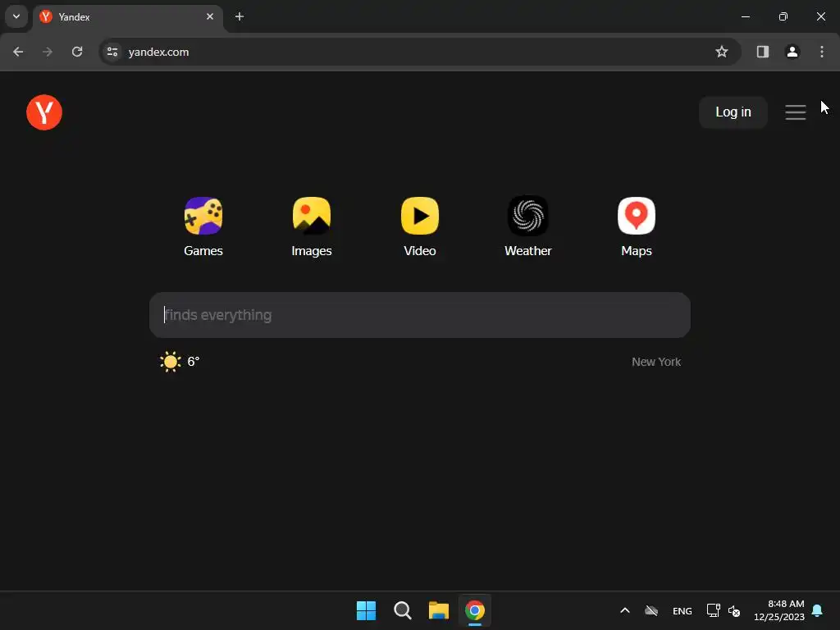View site information icon in address bar
Image resolution: width=840 pixels, height=630 pixels.
pyautogui.click(x=112, y=52)
